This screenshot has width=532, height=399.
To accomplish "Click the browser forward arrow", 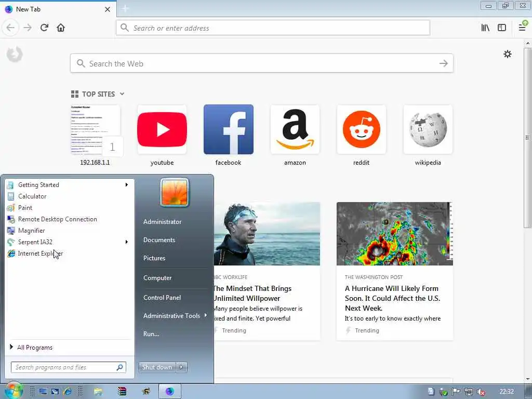I will (28, 28).
